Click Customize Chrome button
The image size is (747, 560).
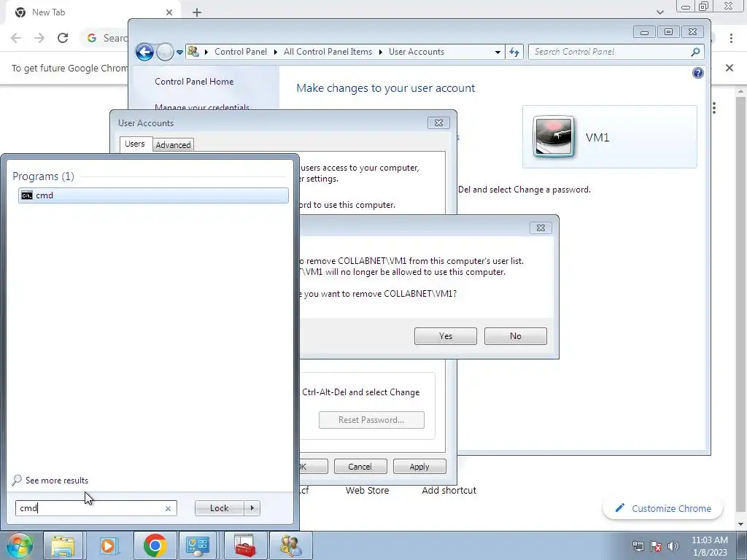[662, 508]
